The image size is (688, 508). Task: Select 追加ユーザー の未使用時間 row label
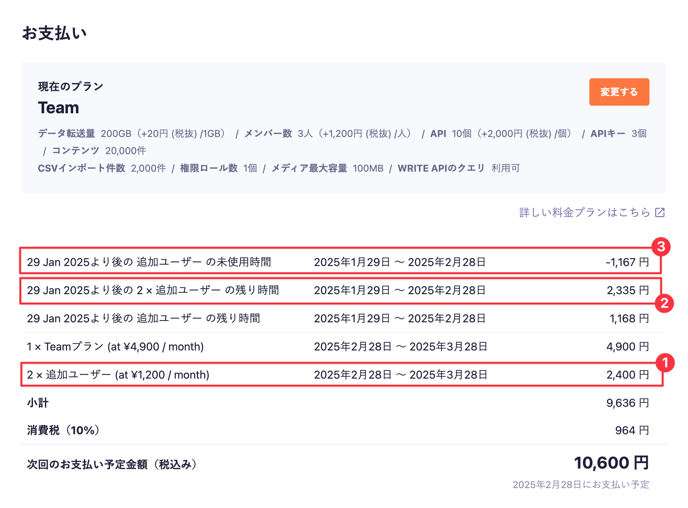point(149,262)
